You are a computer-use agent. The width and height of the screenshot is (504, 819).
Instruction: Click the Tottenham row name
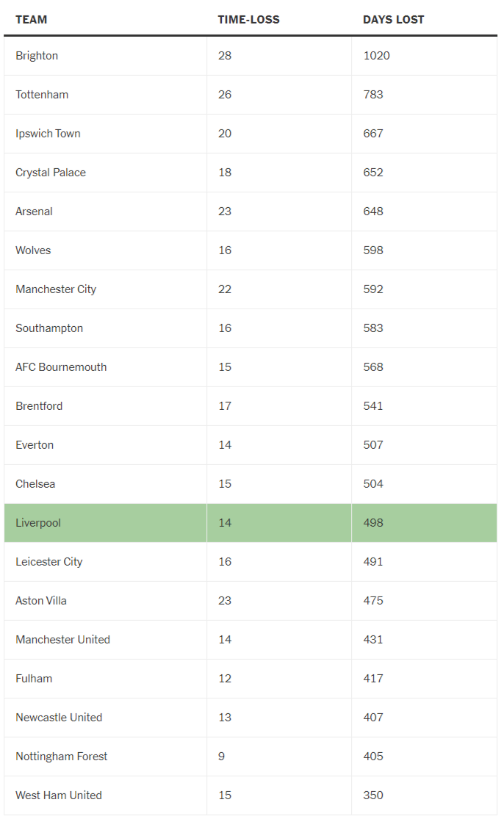(x=42, y=95)
